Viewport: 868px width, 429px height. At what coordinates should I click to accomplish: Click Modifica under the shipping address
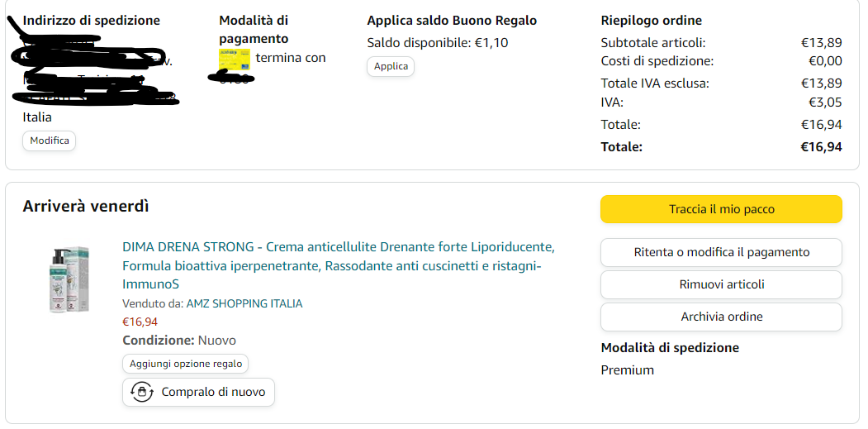50,141
